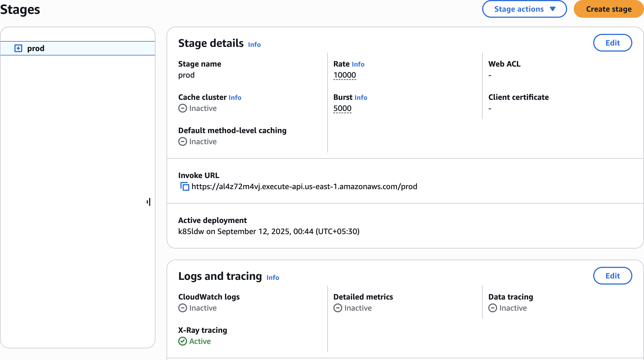Open Info link beside Cache cluster
Screen dimensions: 644x360
[x=235, y=98]
